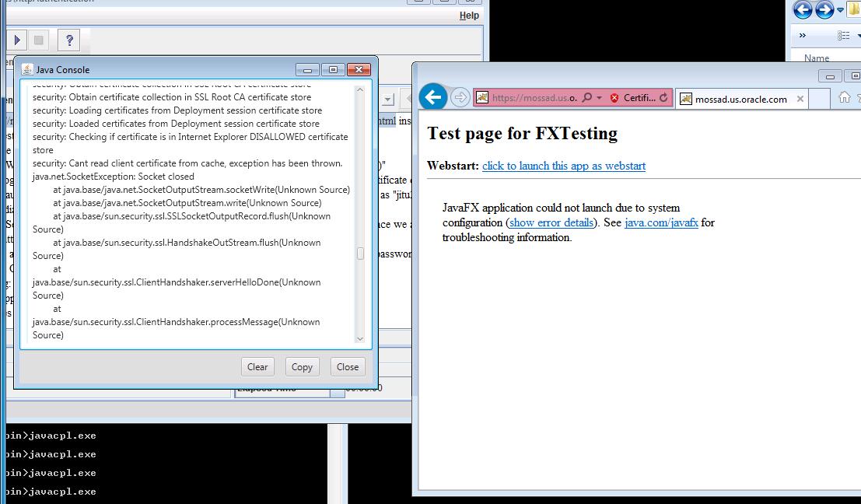Click the Copy button in Java Console
This screenshot has width=861, height=504.
tap(302, 367)
